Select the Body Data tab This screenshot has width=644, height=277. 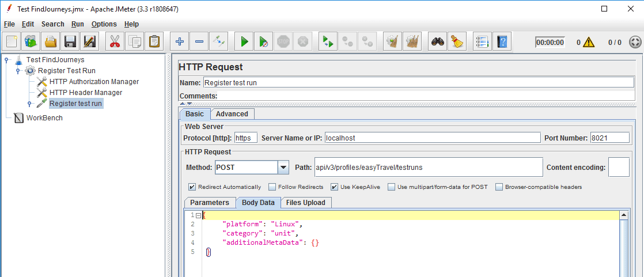pyautogui.click(x=258, y=202)
